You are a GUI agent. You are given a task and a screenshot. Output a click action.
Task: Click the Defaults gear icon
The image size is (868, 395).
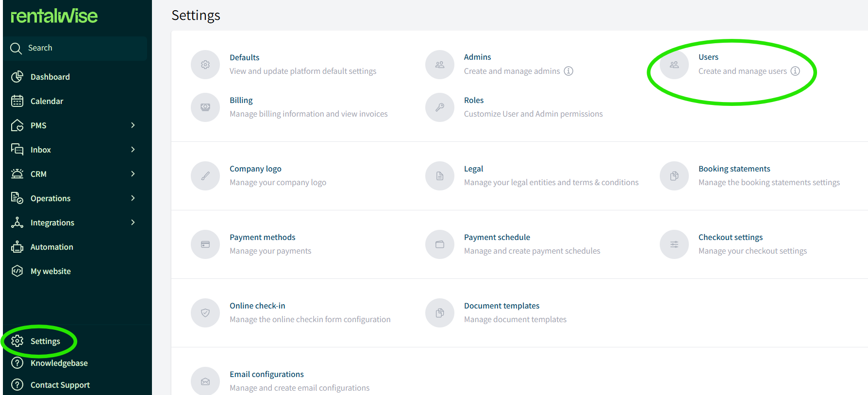[205, 64]
